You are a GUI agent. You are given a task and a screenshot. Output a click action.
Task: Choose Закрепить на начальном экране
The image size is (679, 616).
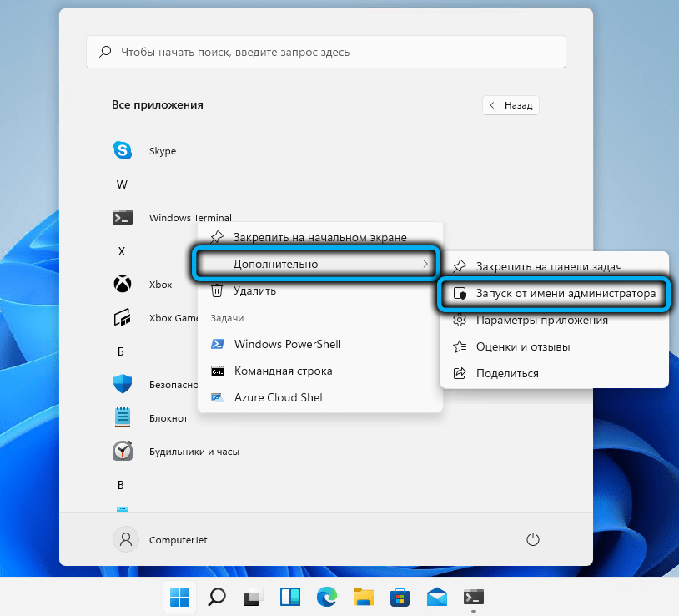(319, 237)
